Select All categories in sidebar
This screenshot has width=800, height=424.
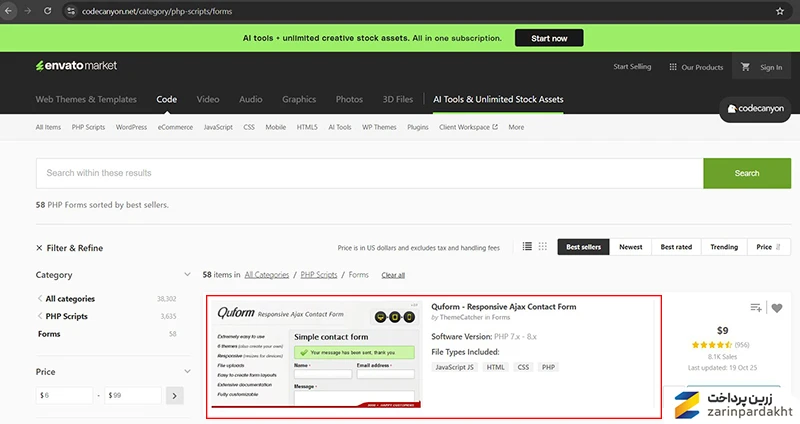pos(70,299)
